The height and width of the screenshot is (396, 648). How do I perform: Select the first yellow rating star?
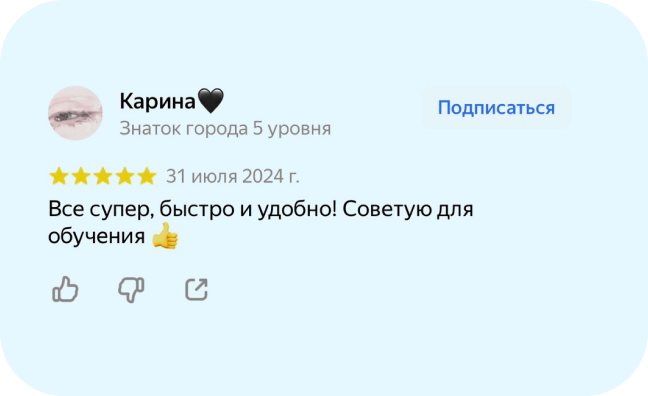tap(59, 176)
